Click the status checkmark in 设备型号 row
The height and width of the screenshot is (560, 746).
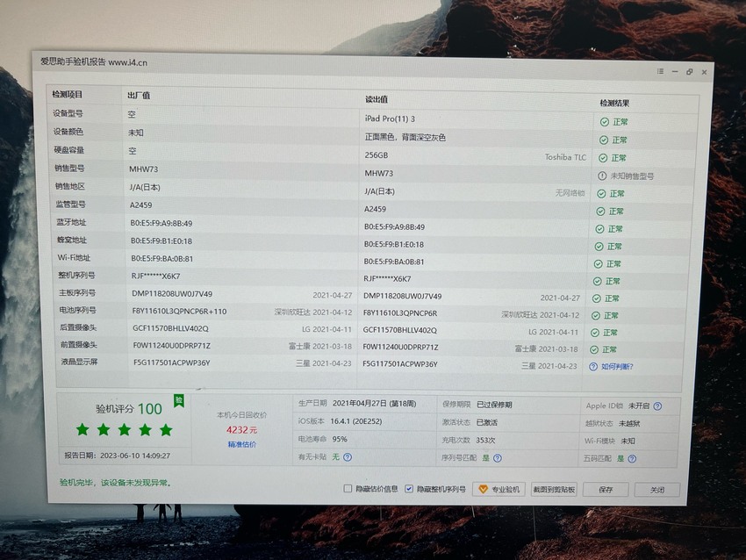coord(604,122)
